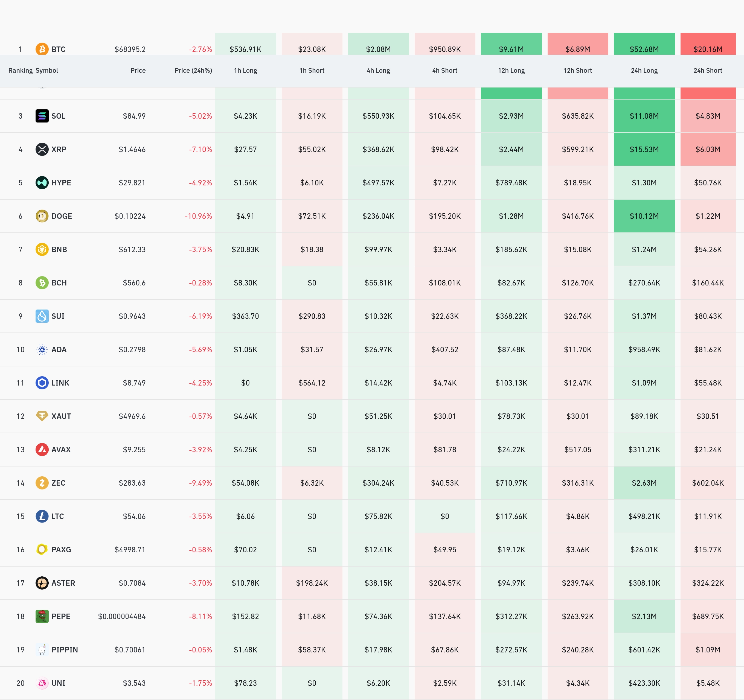744x700 pixels.
Task: Open the ZEC symbol link
Action: (x=58, y=483)
